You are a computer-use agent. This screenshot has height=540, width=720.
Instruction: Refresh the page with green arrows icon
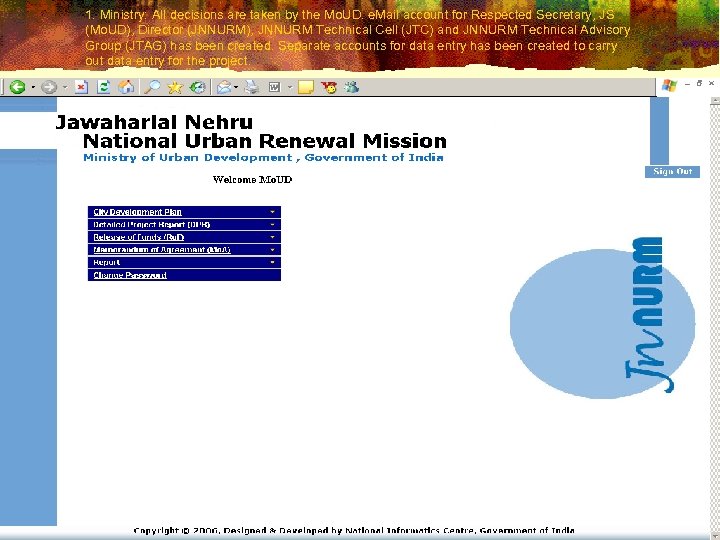click(104, 87)
